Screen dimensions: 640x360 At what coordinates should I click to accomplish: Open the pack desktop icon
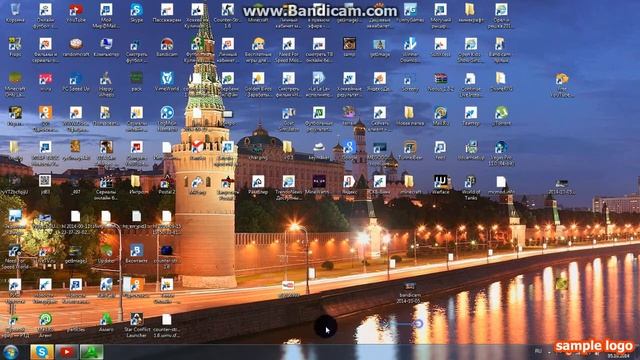point(136,81)
